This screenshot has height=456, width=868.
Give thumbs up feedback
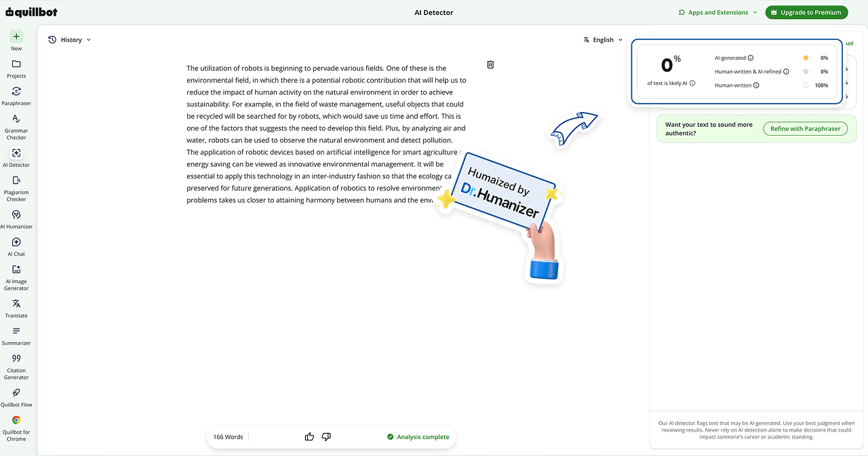tap(309, 436)
